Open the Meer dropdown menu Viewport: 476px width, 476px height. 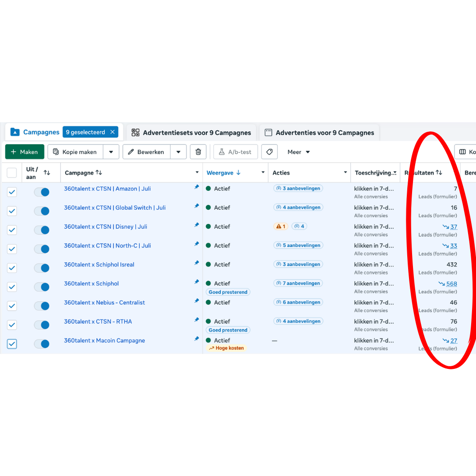[x=299, y=152]
